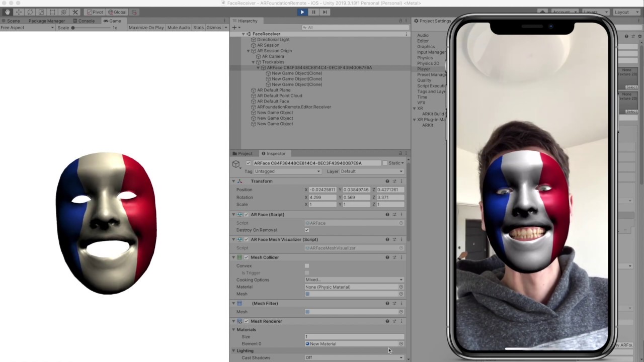This screenshot has width=644, height=362.
Task: Collapse the FaceReceiver scene in Hierarchy
Action: pyautogui.click(x=244, y=34)
